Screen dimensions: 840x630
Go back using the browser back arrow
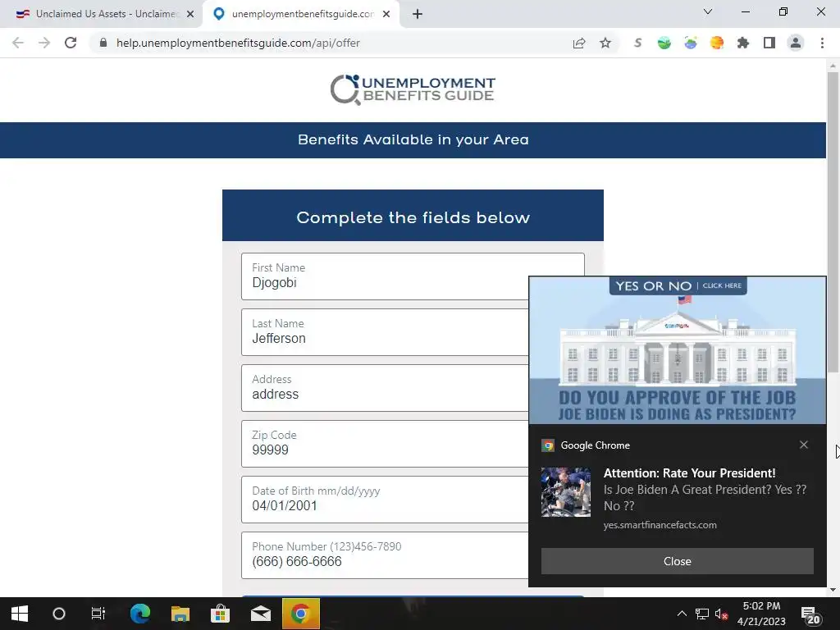[18, 43]
